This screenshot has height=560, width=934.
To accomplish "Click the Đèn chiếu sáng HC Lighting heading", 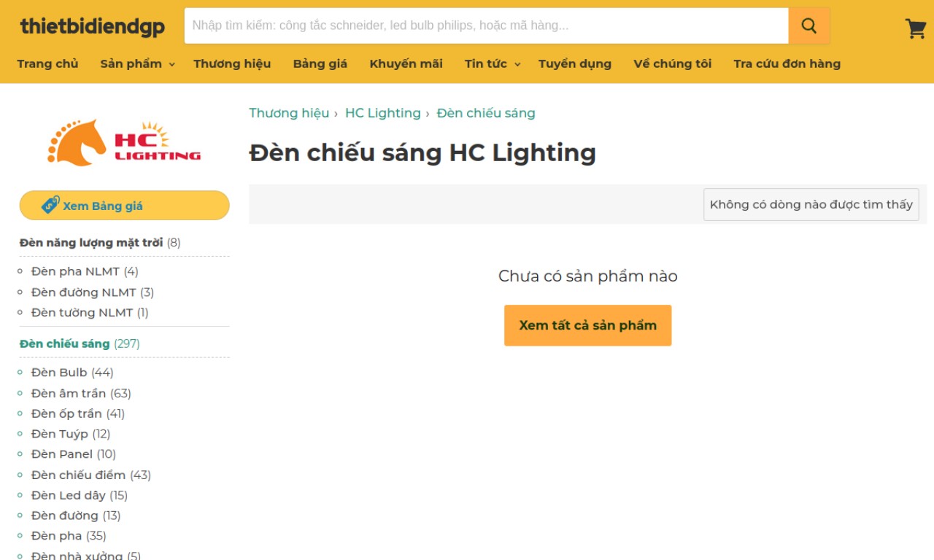I will (x=422, y=153).
